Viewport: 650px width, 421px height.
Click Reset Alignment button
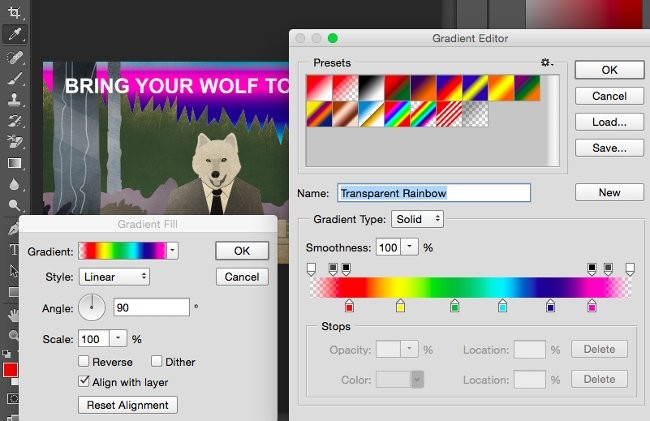point(128,405)
